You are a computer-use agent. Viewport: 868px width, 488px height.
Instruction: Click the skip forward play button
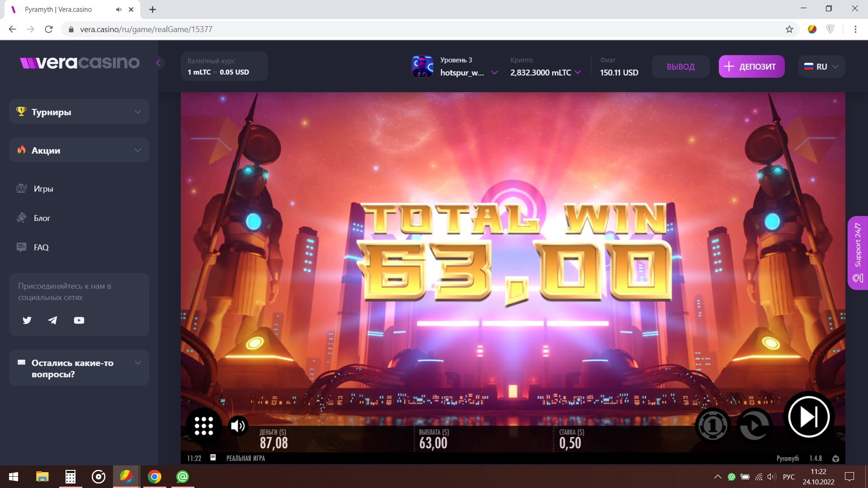pos(808,417)
